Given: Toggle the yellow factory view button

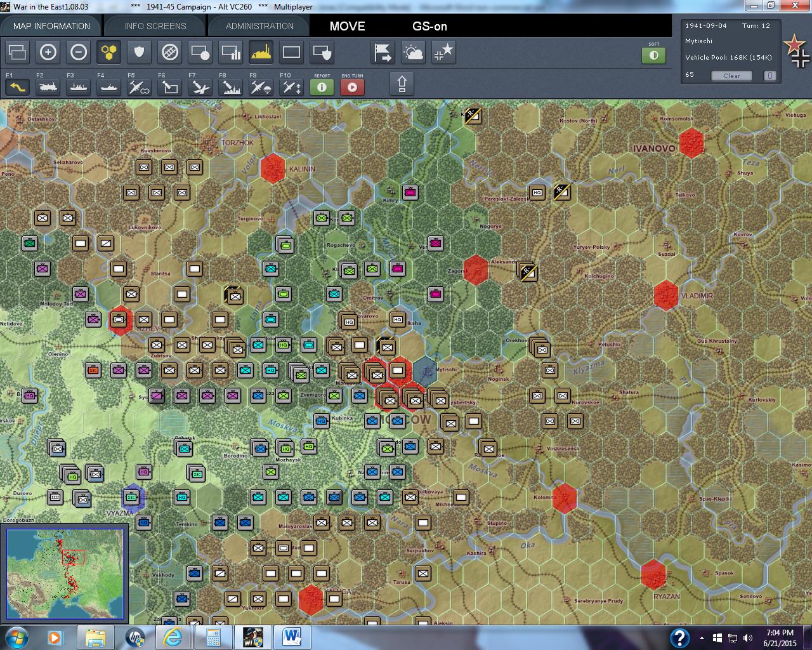Looking at the screenshot, I should (x=261, y=52).
